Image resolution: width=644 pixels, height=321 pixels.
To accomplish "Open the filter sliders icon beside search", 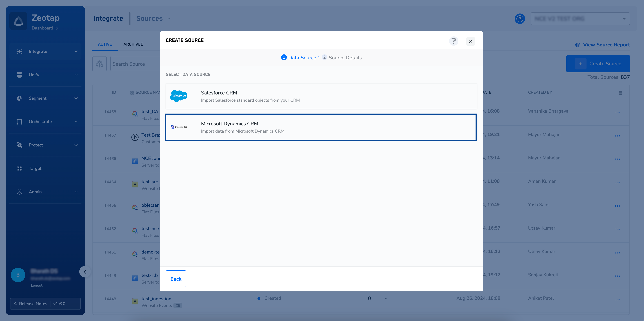I will tap(99, 64).
